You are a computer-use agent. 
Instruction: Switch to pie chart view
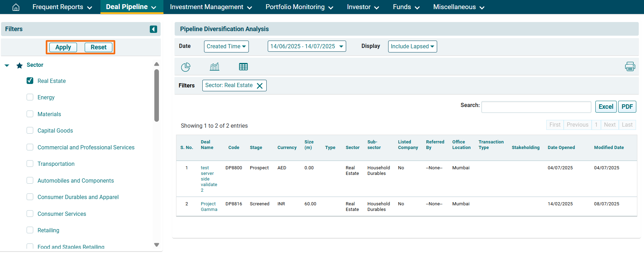coord(185,67)
